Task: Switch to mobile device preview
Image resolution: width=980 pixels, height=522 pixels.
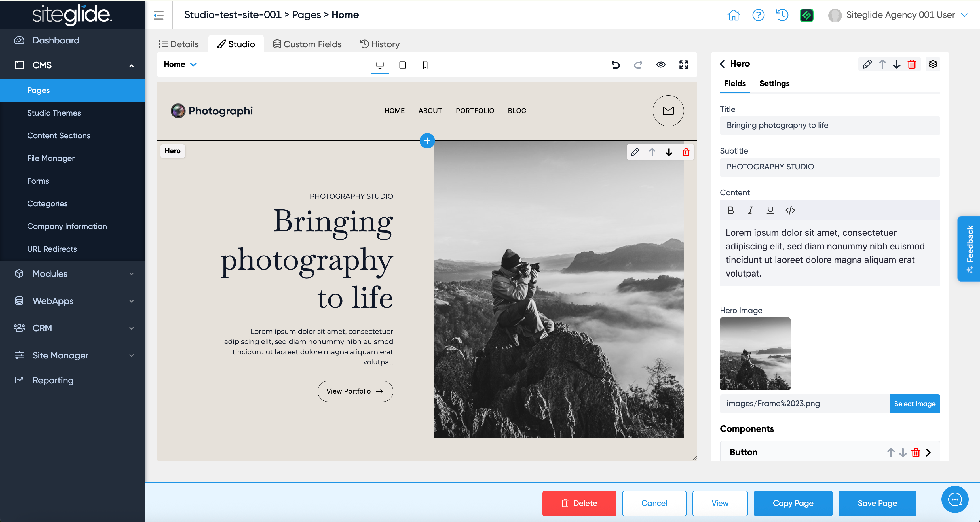Action: [425, 65]
